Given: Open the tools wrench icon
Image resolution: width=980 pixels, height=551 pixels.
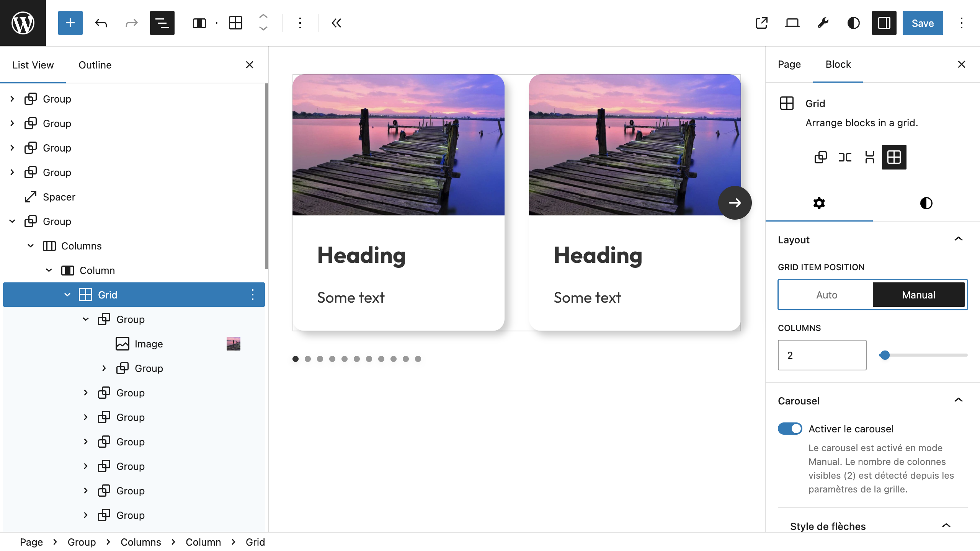Looking at the screenshot, I should point(823,23).
